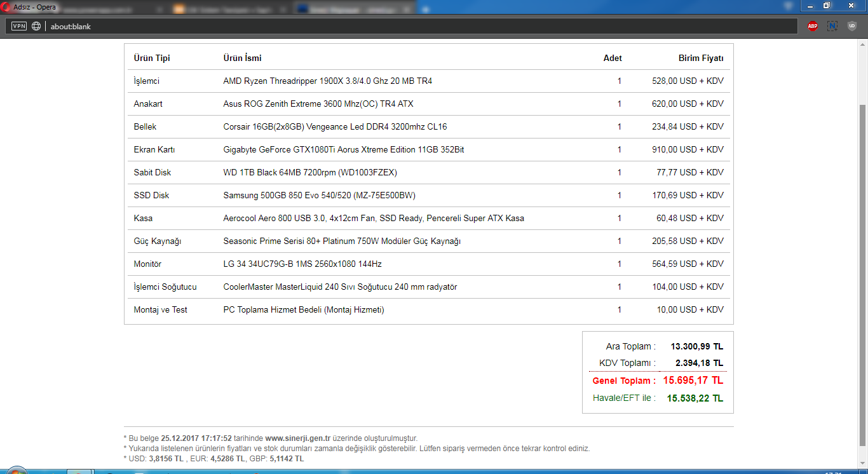The width and height of the screenshot is (868, 474).
Task: Select the price '170,69 USD + KDV'
Action: click(x=688, y=195)
